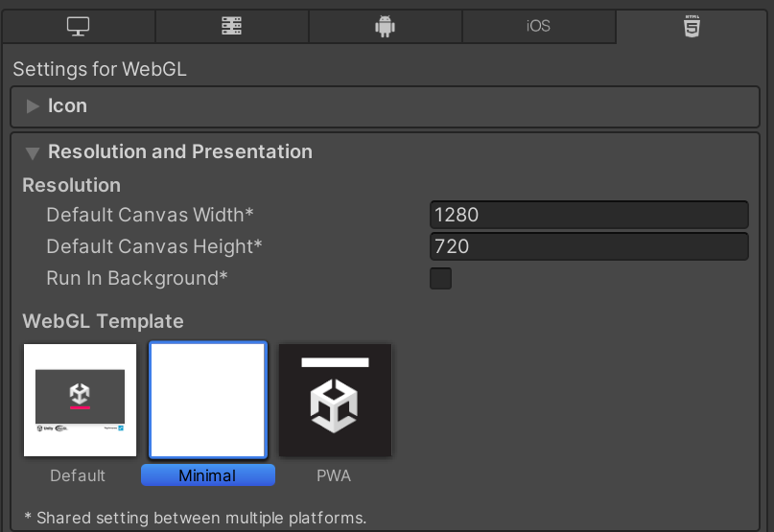Screen dimensions: 774x532
Task: Click the Default Canvas Width* label
Action: [x=150, y=215]
